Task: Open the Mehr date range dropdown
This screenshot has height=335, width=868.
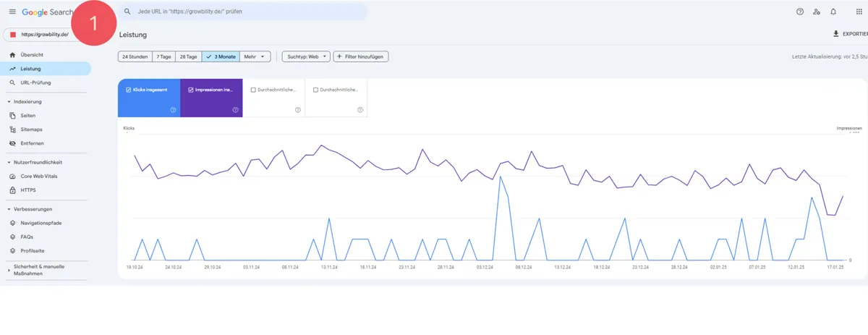Action: pyautogui.click(x=255, y=56)
